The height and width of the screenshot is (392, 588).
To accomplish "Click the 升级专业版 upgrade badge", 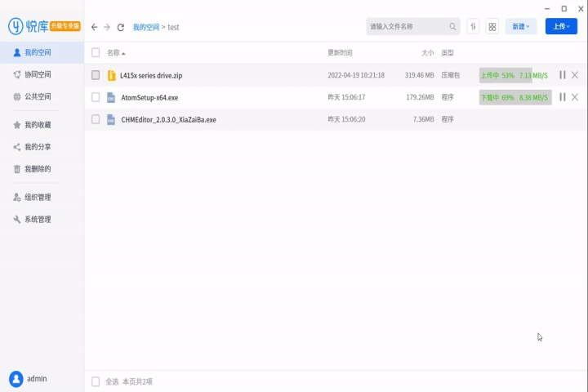I will point(65,26).
